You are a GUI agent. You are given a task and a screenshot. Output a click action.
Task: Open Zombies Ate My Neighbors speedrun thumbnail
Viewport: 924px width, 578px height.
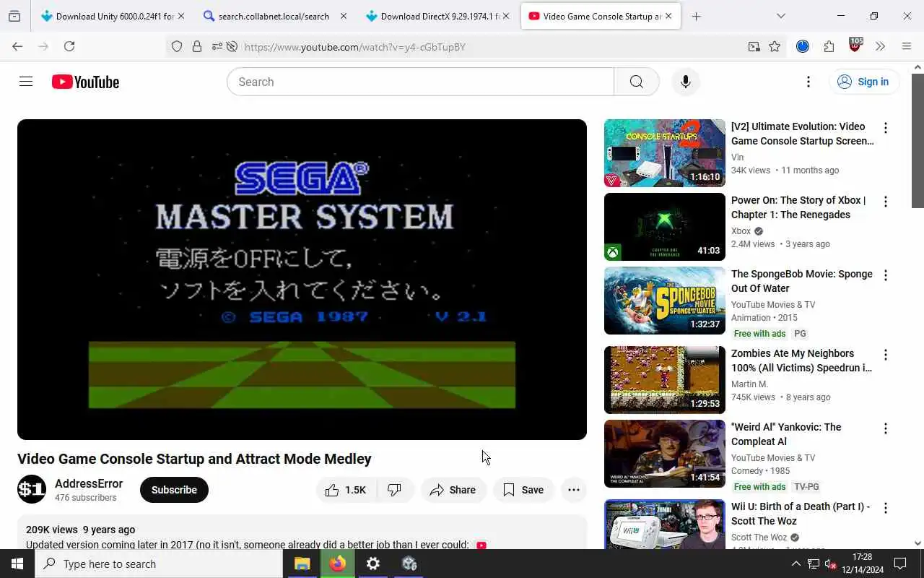(665, 380)
